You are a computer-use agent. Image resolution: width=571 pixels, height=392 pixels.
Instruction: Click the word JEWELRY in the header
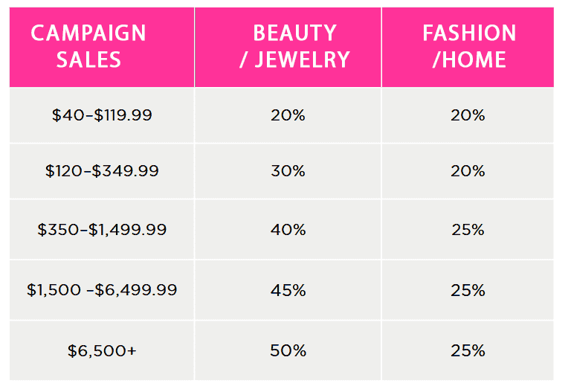click(302, 60)
